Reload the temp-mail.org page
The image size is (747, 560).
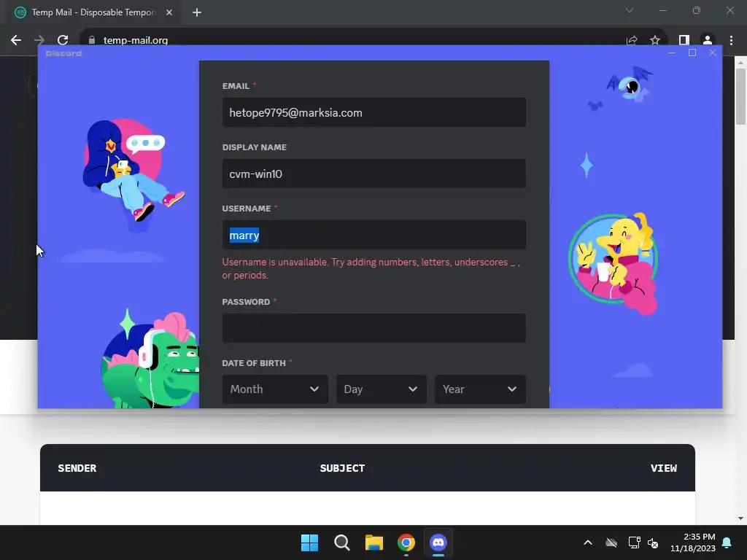[63, 40]
